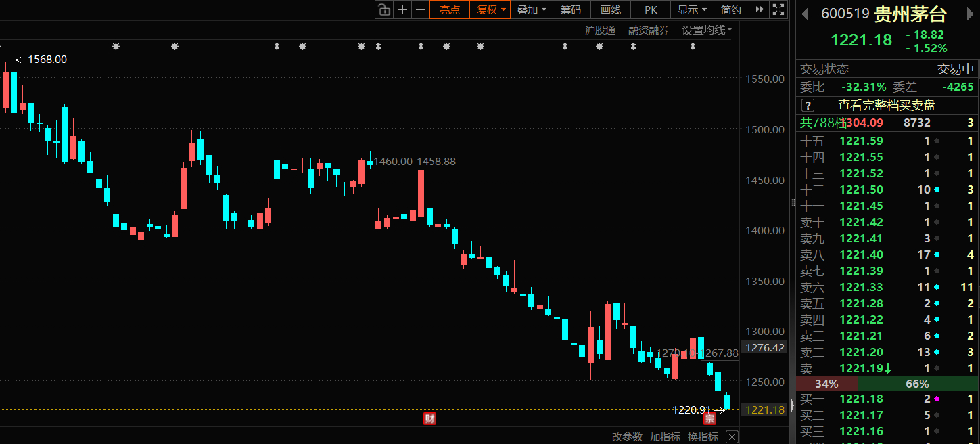Select the 卖十 1221.42 ask row
This screenshot has width=980, height=444.
tap(887, 222)
